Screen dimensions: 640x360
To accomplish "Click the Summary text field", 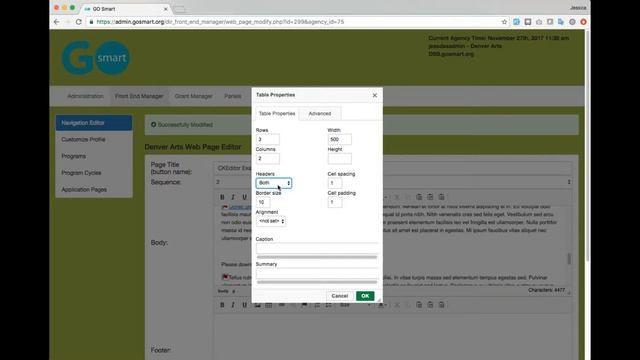I will (x=317, y=274).
